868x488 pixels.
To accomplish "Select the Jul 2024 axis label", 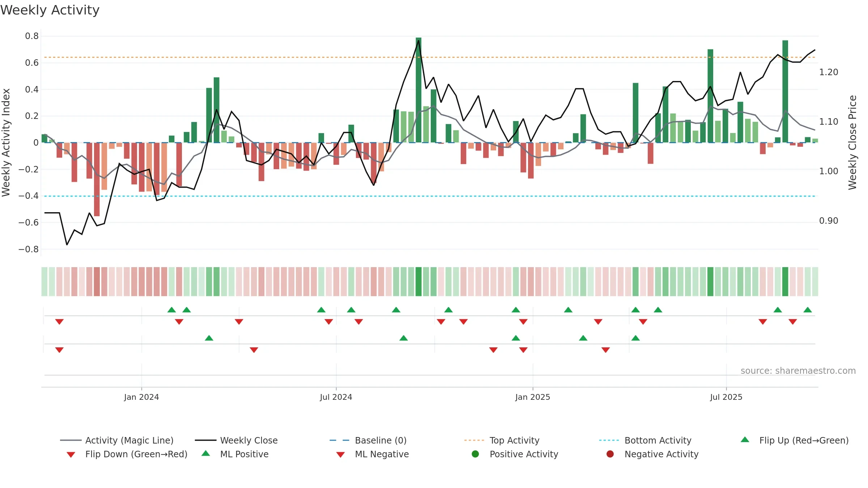I will click(x=336, y=397).
